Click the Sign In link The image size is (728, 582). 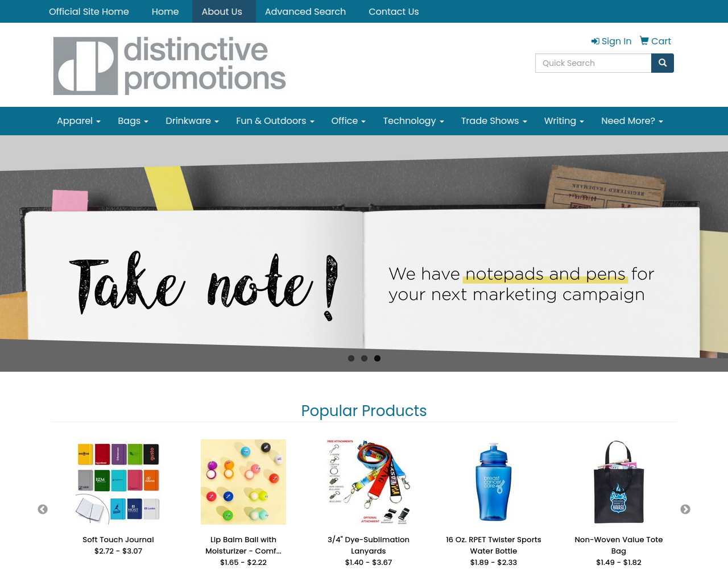pyautogui.click(x=611, y=41)
